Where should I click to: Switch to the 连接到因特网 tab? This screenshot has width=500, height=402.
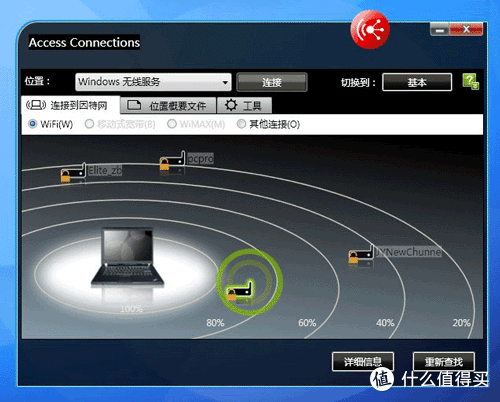click(70, 105)
